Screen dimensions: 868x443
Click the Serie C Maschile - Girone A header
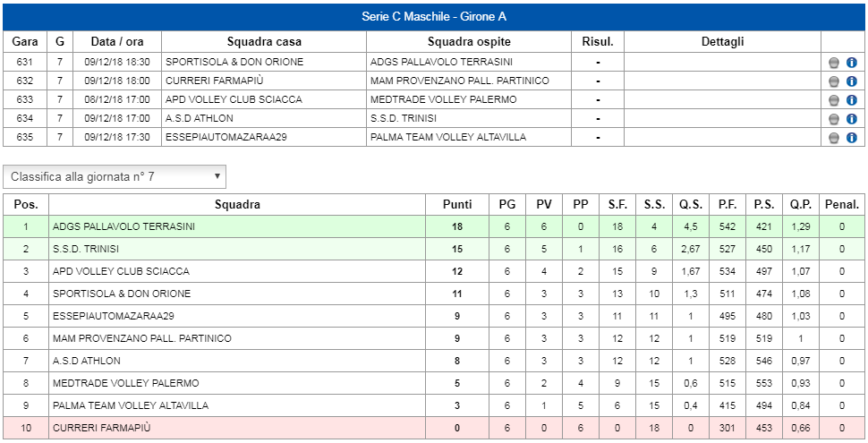(434, 17)
